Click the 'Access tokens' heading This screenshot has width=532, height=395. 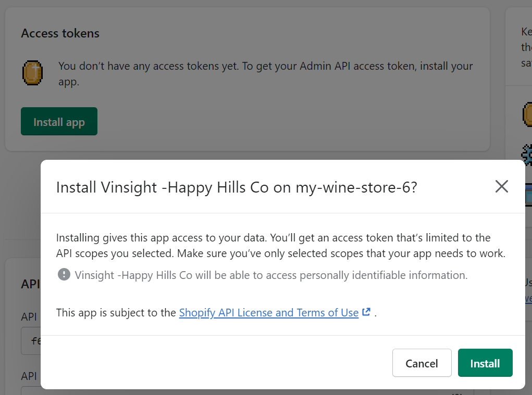pos(60,33)
